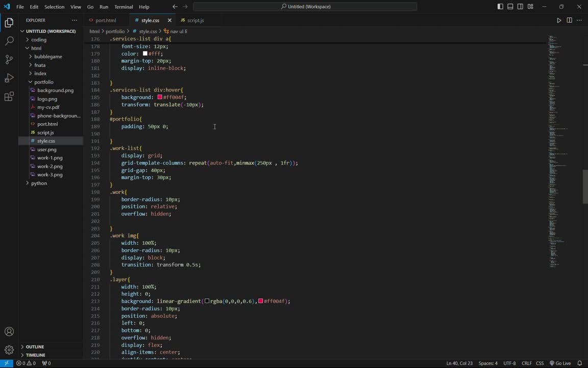Toggle the primary side bar layout icon
Image resolution: width=588 pixels, height=368 pixels.
500,6
